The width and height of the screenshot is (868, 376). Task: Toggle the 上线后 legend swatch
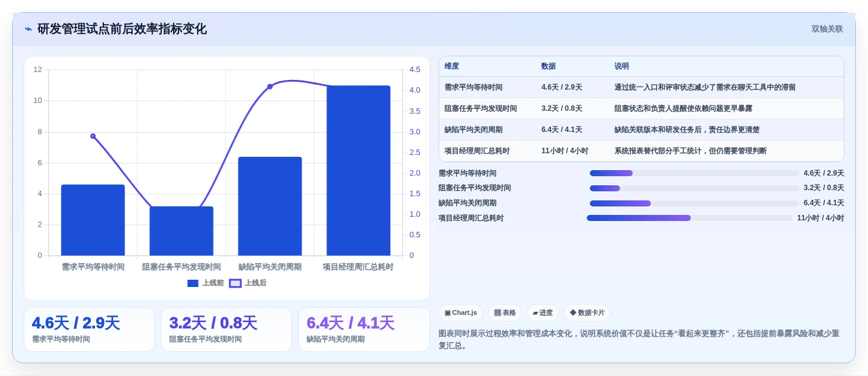(235, 283)
